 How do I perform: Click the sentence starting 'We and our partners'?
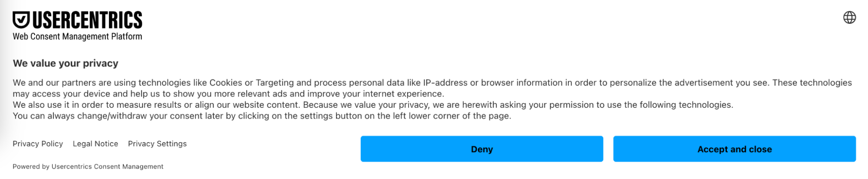point(304,83)
